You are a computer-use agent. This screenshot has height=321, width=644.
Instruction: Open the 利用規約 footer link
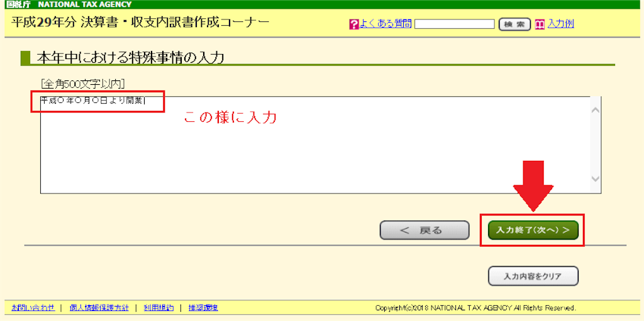158,307
